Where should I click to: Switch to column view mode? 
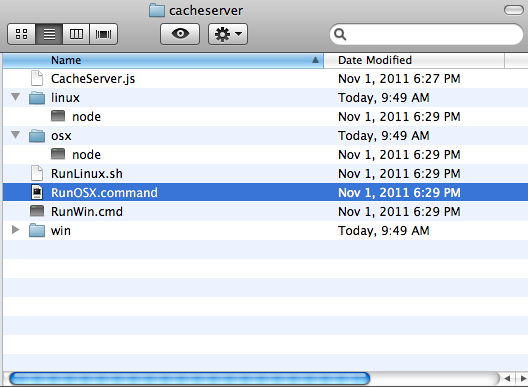[x=76, y=34]
